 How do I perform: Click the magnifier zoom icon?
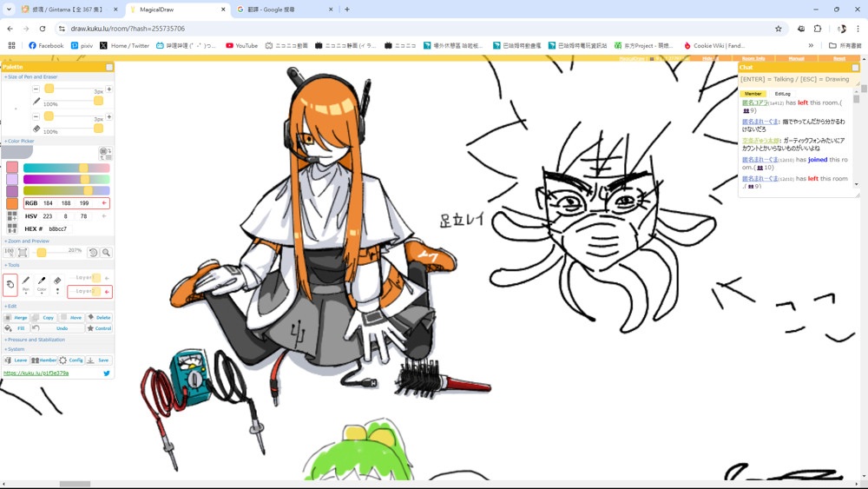[x=106, y=253]
